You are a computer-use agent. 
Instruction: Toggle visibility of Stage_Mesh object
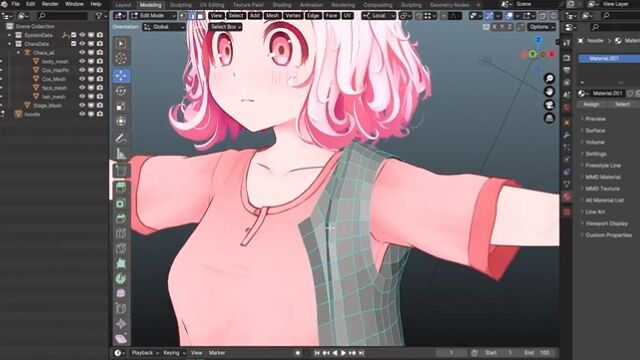(82, 105)
